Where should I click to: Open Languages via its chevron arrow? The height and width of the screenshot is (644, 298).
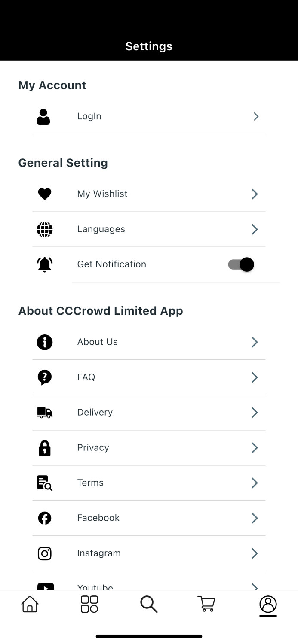tap(254, 229)
